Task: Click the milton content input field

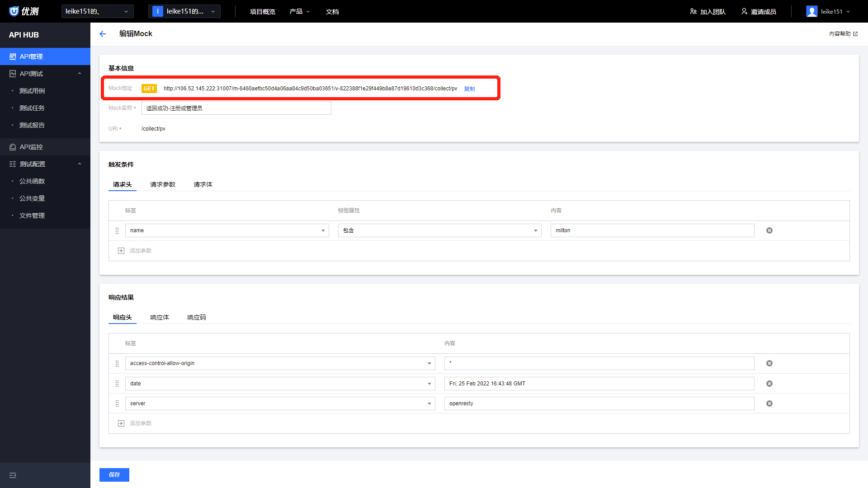Action: 652,230
